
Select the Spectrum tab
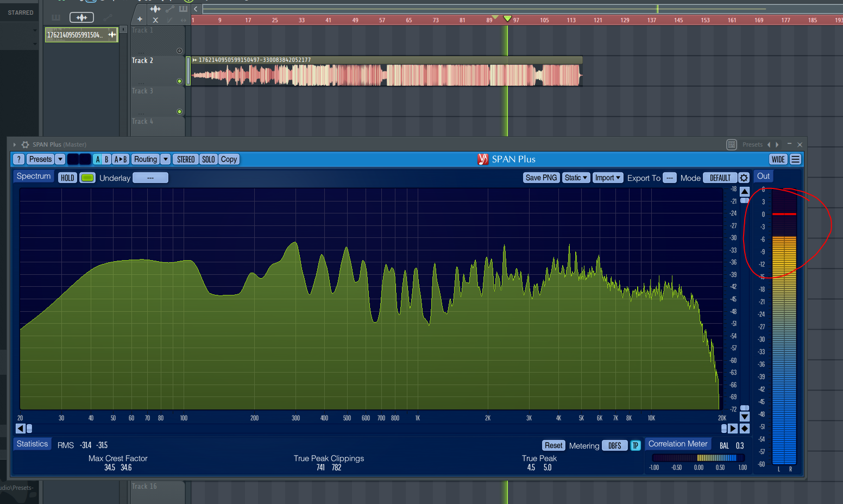click(34, 176)
